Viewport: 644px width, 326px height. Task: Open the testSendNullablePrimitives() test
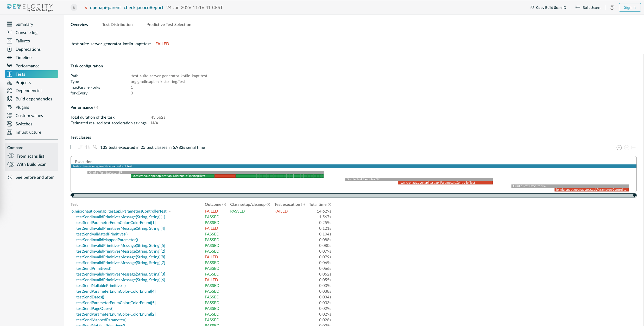[x=101, y=286]
